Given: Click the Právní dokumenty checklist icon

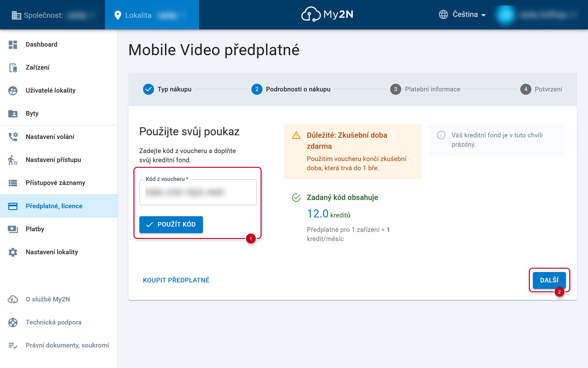Looking at the screenshot, I should [x=13, y=345].
